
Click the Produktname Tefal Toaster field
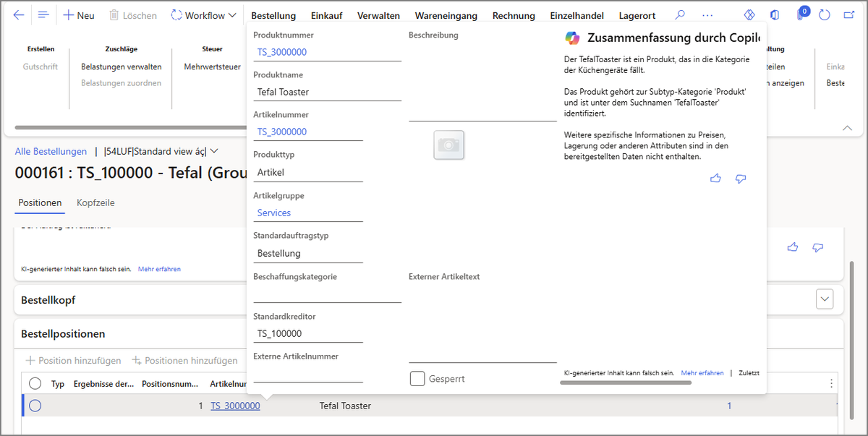327,92
